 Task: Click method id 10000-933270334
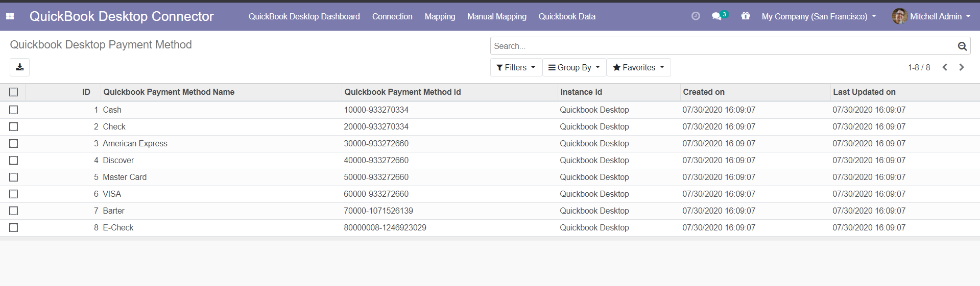tap(376, 110)
